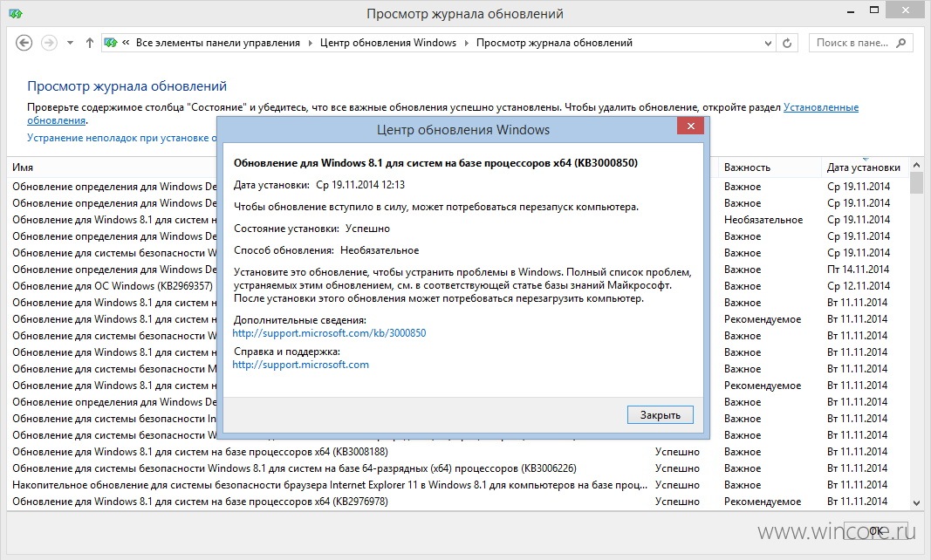Click the OK button in history window
The image size is (931, 560).
(876, 530)
